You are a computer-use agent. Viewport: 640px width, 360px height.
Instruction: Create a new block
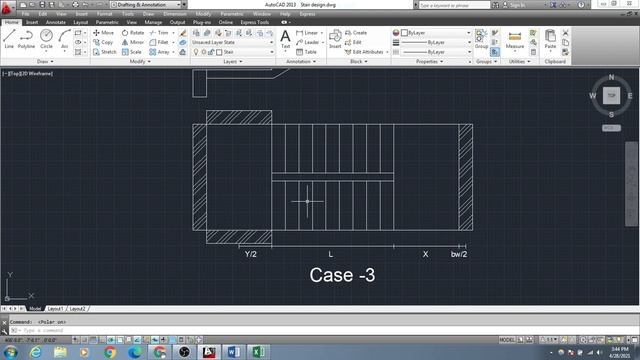pos(356,33)
